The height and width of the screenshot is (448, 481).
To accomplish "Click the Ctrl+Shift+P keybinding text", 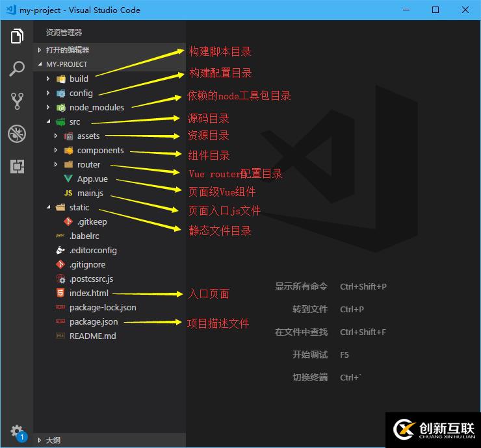I will [x=363, y=286].
